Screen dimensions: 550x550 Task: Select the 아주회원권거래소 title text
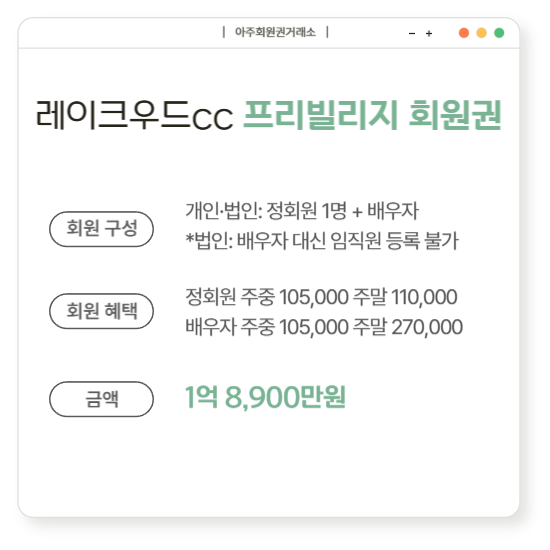click(275, 32)
